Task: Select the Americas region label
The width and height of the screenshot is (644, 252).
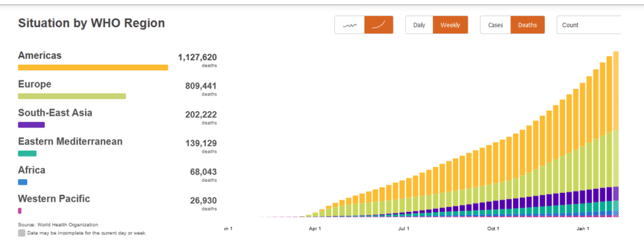Action: click(40, 55)
